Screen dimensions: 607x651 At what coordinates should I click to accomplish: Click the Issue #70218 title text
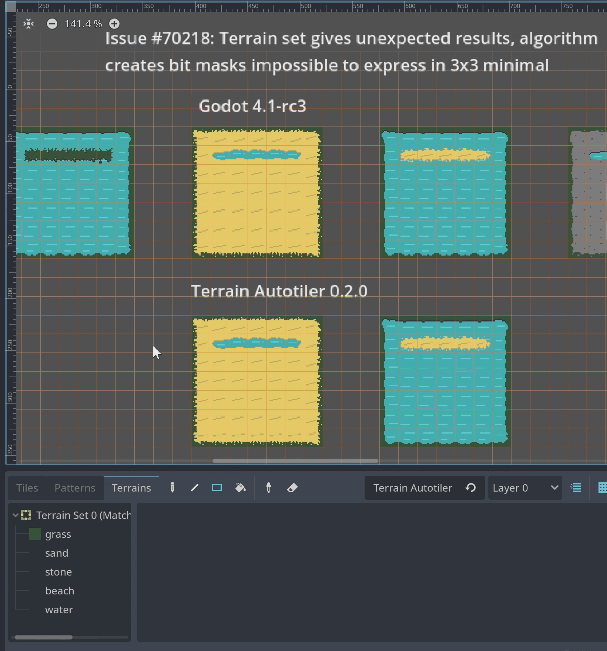351,51
